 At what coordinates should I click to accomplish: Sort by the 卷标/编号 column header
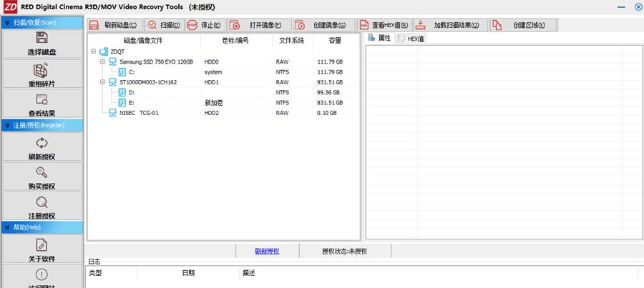[235, 41]
